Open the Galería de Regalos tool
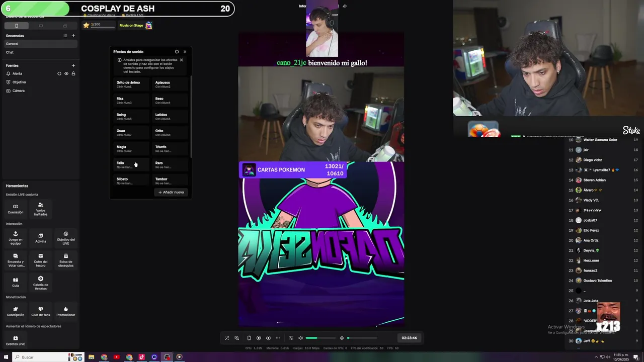 tap(41, 283)
